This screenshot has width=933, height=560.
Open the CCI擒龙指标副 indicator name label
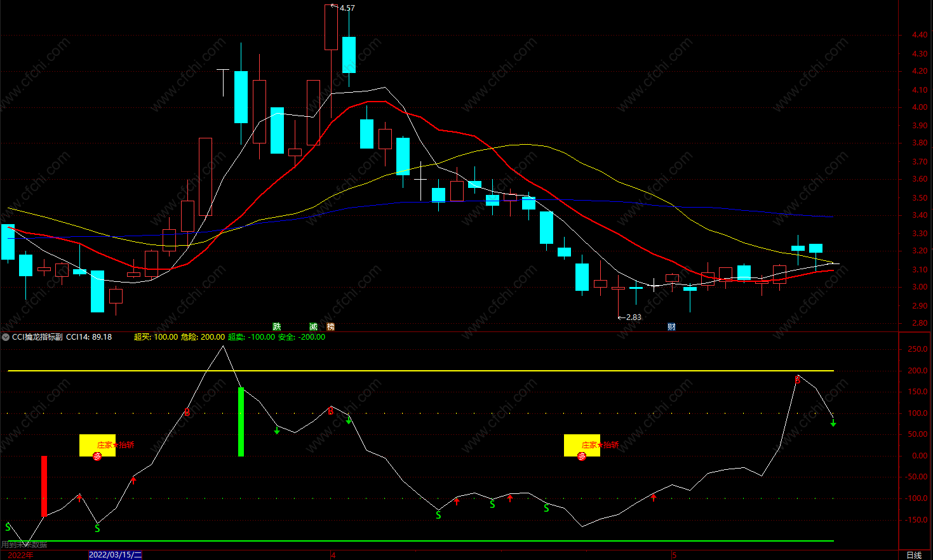pos(37,337)
